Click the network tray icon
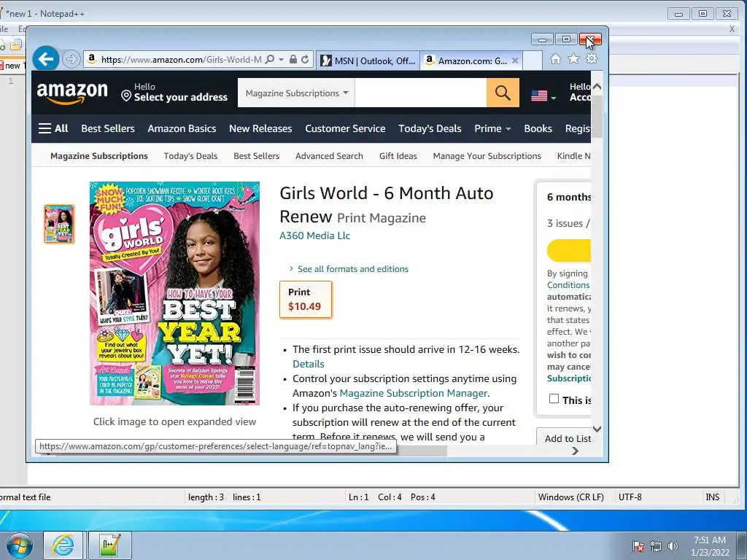747x560 pixels. pyautogui.click(x=656, y=546)
